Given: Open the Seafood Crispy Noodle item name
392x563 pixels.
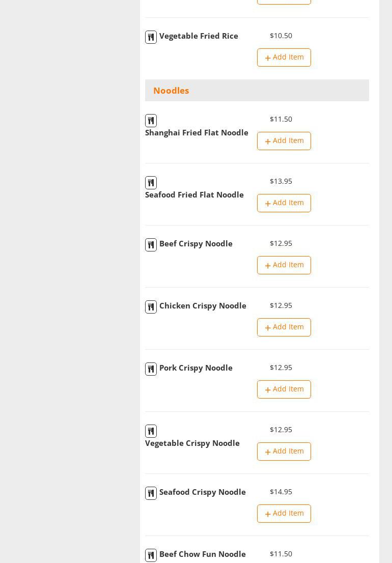Looking at the screenshot, I should tap(202, 492).
